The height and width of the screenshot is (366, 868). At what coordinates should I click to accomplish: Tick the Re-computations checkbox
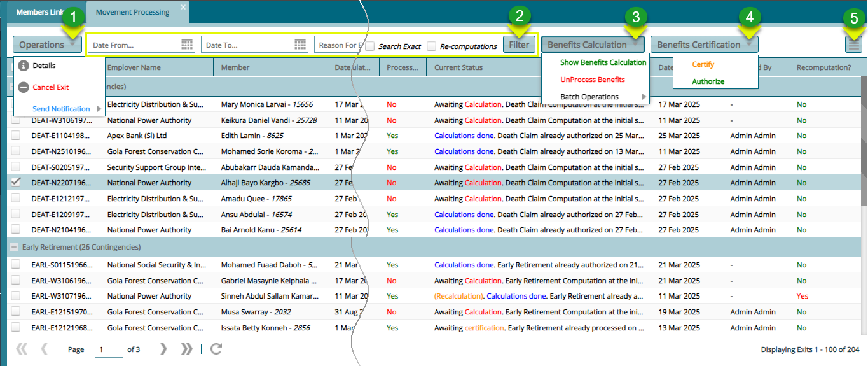point(432,46)
